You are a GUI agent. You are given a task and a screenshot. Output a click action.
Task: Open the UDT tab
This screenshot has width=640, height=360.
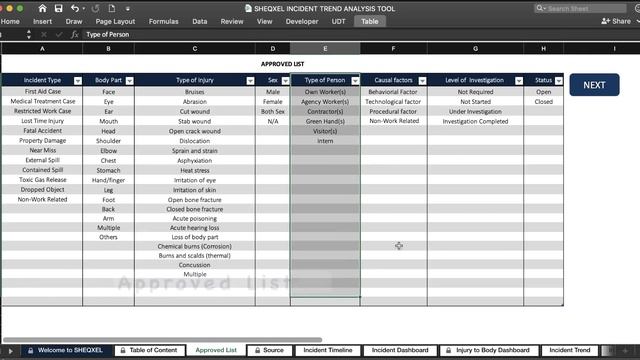tap(338, 21)
